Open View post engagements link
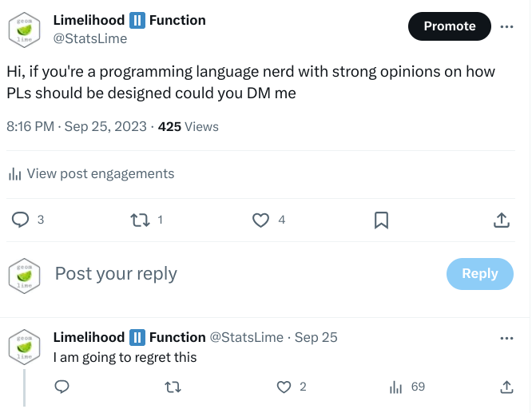The width and height of the screenshot is (532, 413). (101, 174)
